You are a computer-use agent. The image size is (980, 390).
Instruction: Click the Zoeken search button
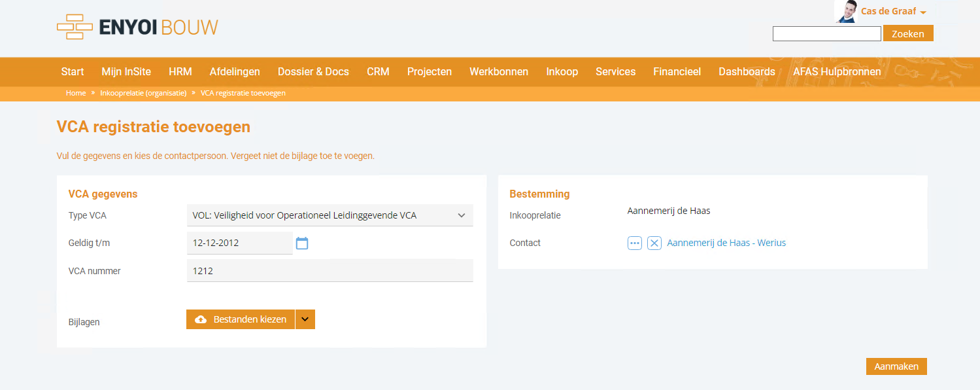point(908,33)
